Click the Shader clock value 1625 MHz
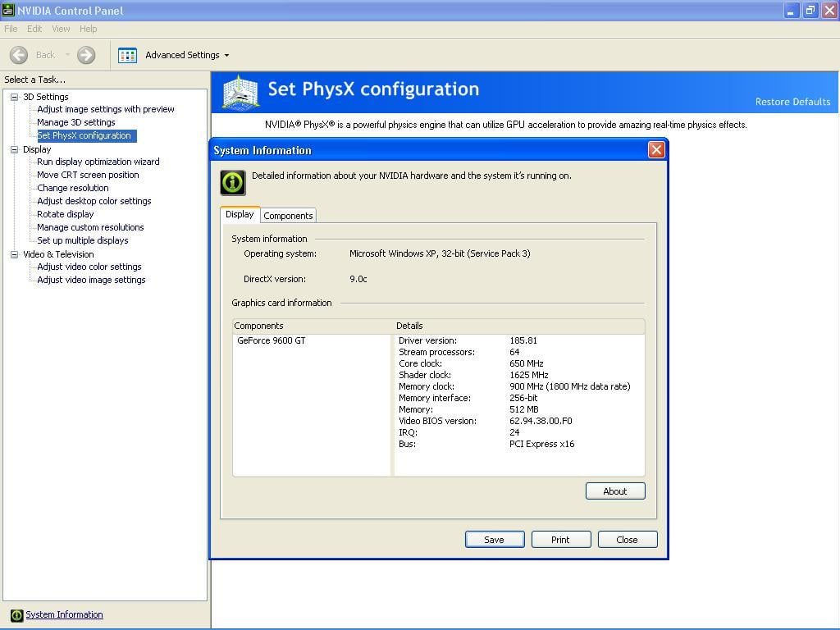The image size is (840, 630). coord(529,375)
